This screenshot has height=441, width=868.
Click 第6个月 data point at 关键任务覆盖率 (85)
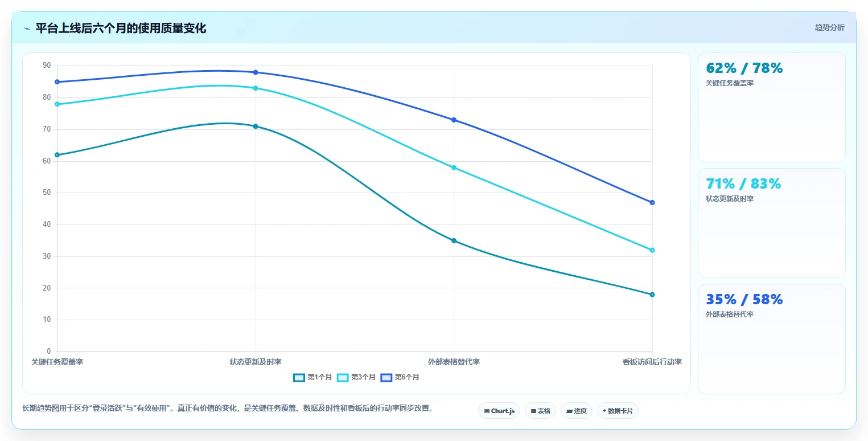coord(57,82)
